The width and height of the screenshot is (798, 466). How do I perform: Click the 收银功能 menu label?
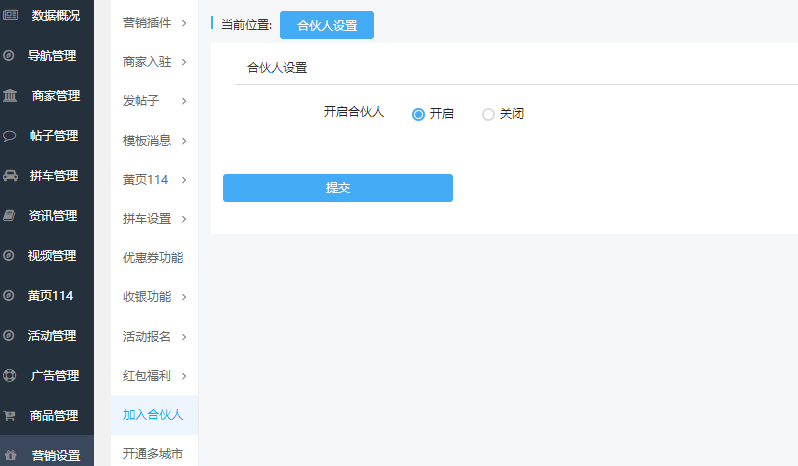pyautogui.click(x=147, y=297)
